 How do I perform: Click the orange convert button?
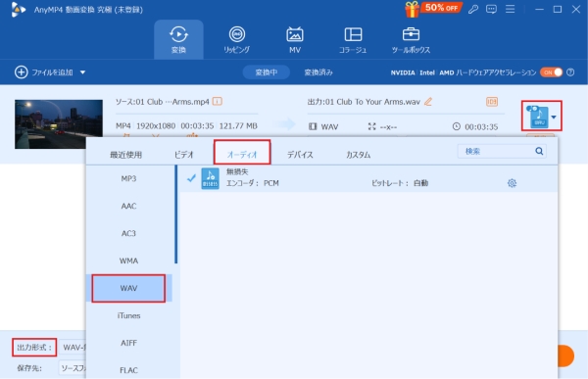tap(565, 355)
